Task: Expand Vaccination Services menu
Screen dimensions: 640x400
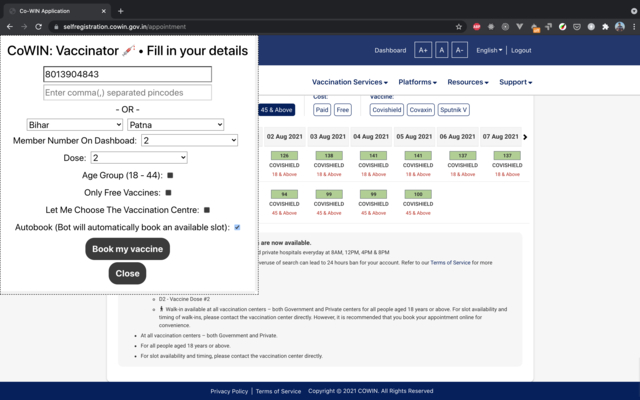Action: point(350,82)
